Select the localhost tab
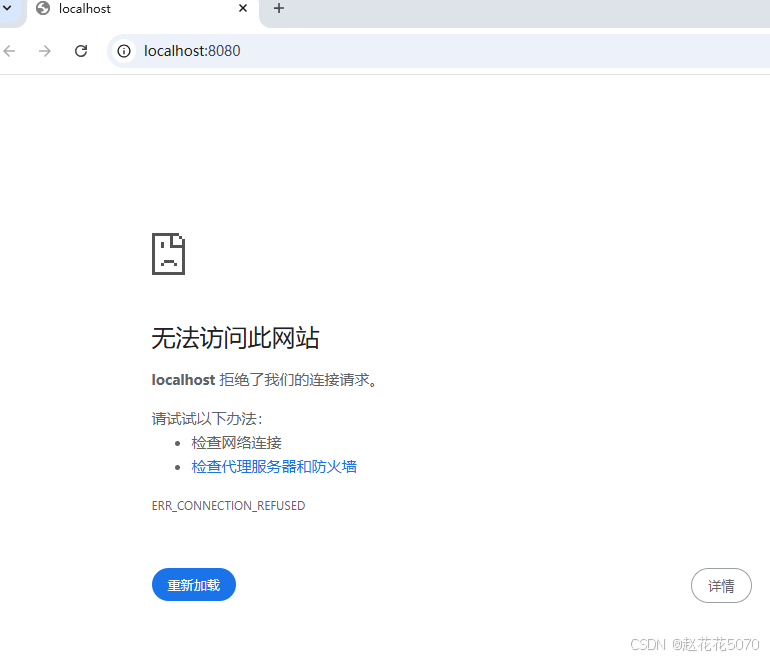The width and height of the screenshot is (770, 658). click(142, 12)
